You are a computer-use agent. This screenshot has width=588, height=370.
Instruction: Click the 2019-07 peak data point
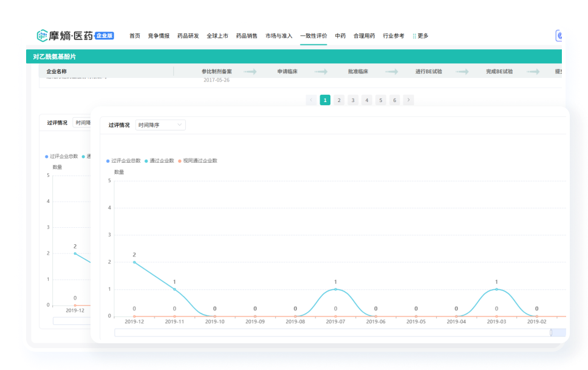pos(336,289)
